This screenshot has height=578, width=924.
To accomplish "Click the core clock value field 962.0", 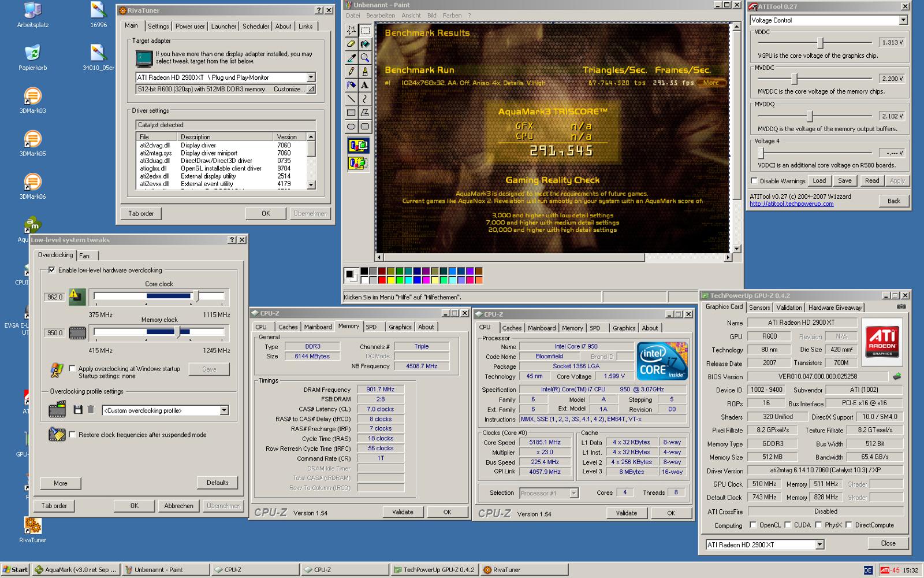I will pos(55,297).
